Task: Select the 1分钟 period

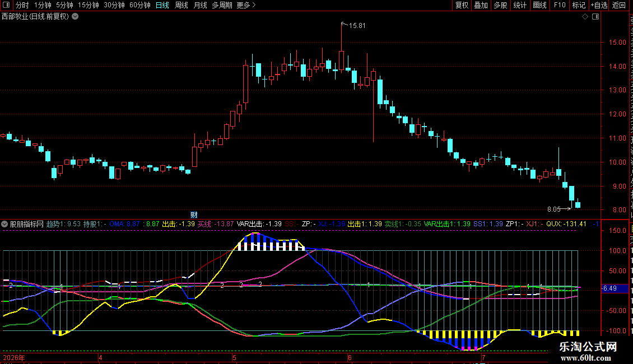Action: point(43,5)
